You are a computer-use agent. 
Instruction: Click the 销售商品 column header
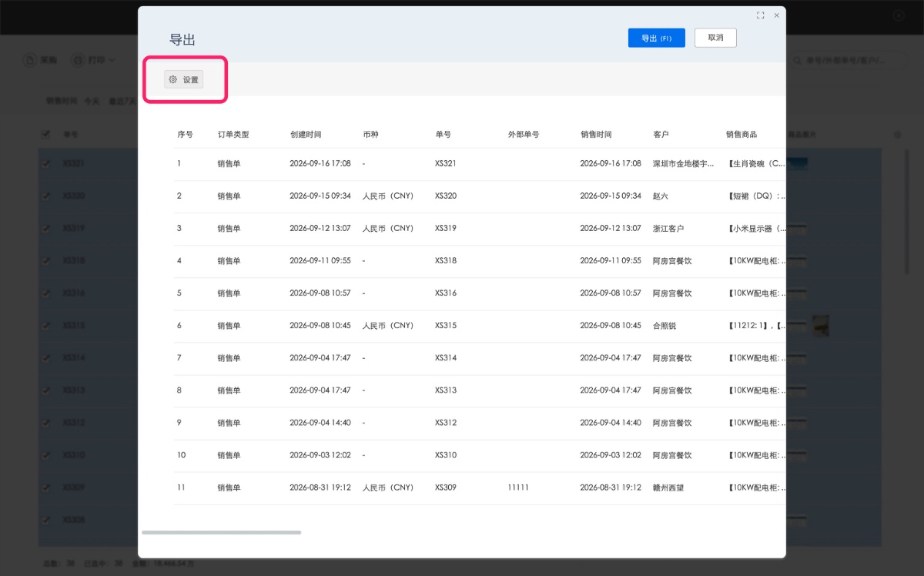coord(742,134)
